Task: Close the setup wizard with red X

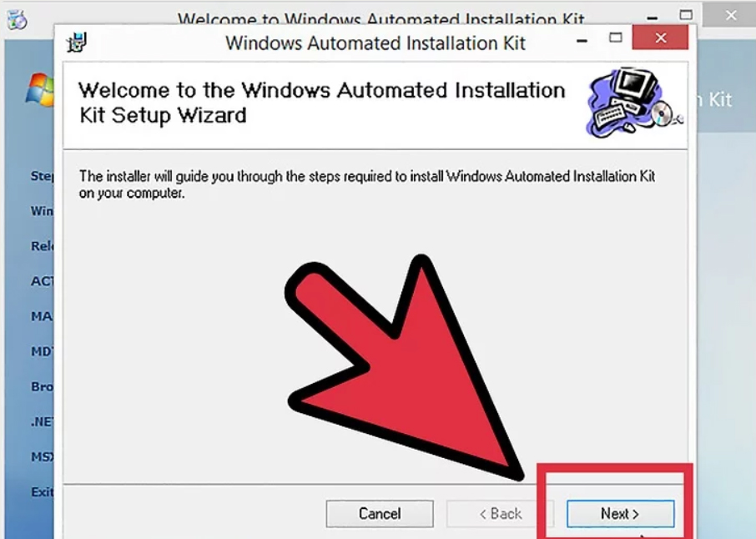Action: pyautogui.click(x=660, y=38)
